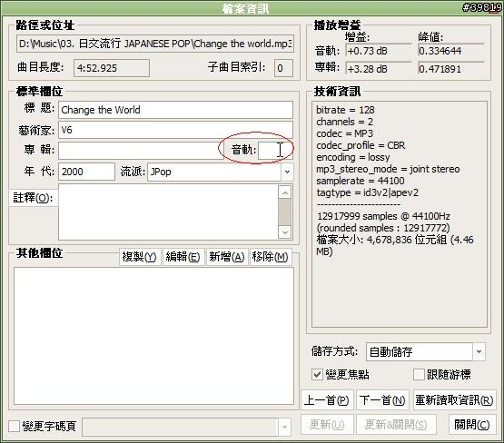Open the 流派 JPop genre dropdown
Image resolution: width=504 pixels, height=443 pixels.
287,172
